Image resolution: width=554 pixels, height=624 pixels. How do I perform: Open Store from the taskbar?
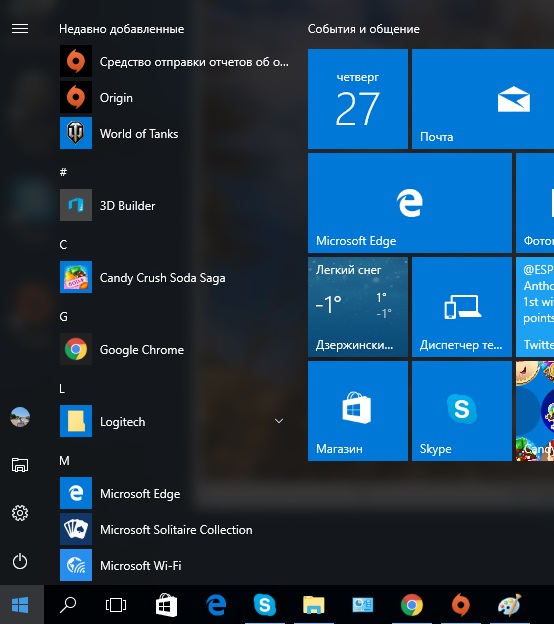tap(166, 605)
